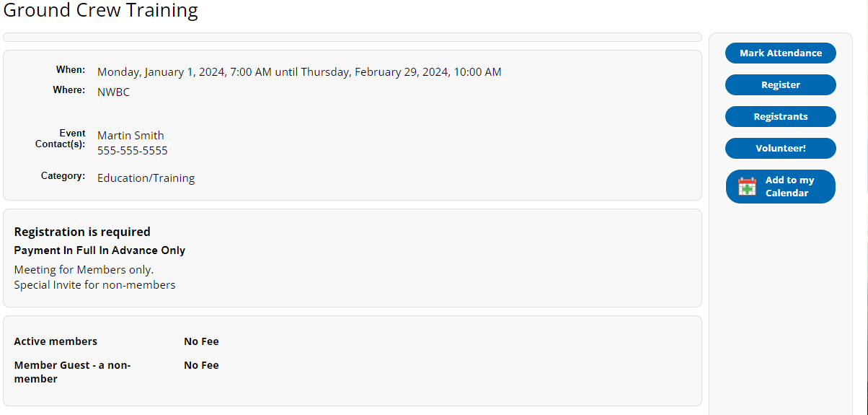Screen dimensions: 868x415
Task: Click the Active members fee label
Action: tap(56, 341)
